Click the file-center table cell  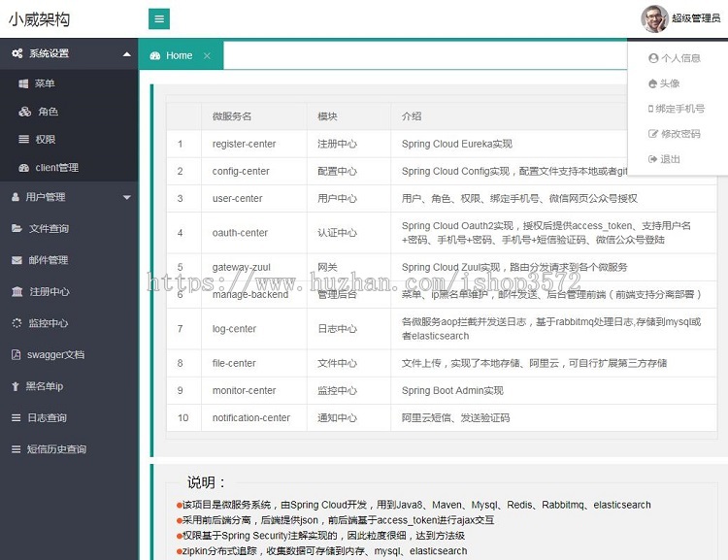point(254,363)
